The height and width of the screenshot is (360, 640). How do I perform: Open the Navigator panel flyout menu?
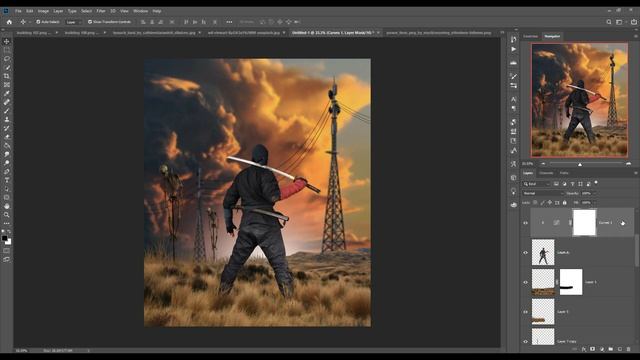click(636, 36)
